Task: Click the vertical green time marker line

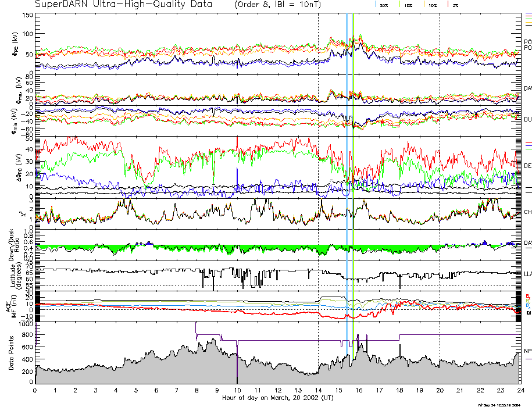Action: pos(354,174)
